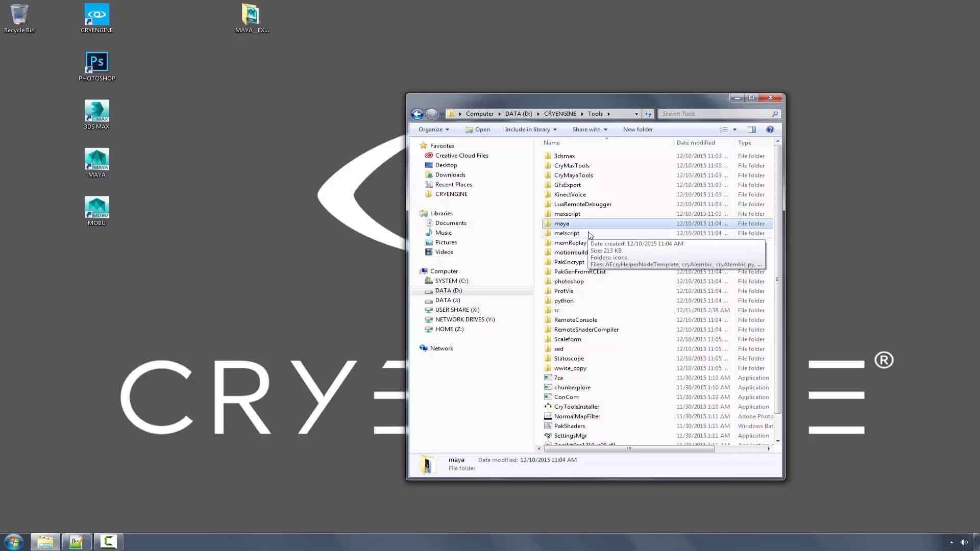Select DATA (D:) in the navigation pane
Image resolution: width=980 pixels, height=551 pixels.
click(448, 290)
